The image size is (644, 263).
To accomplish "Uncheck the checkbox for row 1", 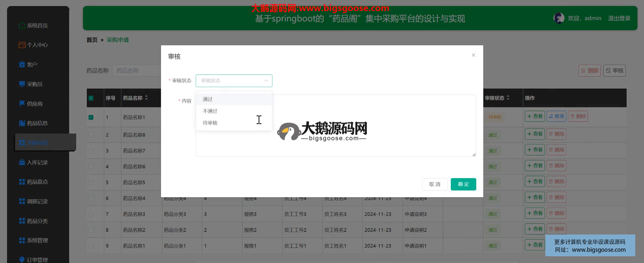I will (x=91, y=117).
